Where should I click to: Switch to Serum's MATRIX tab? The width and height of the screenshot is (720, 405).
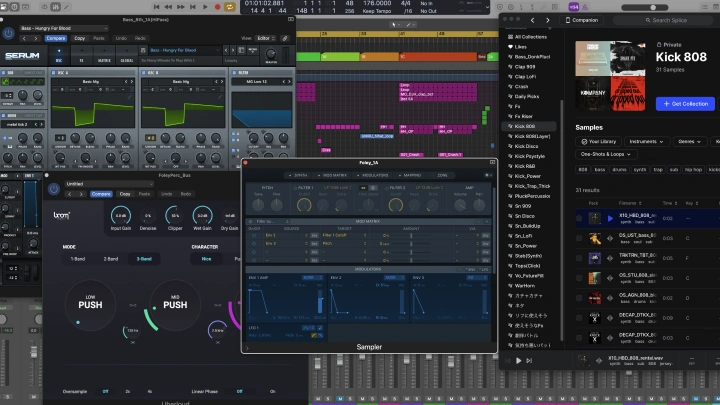(x=104, y=56)
